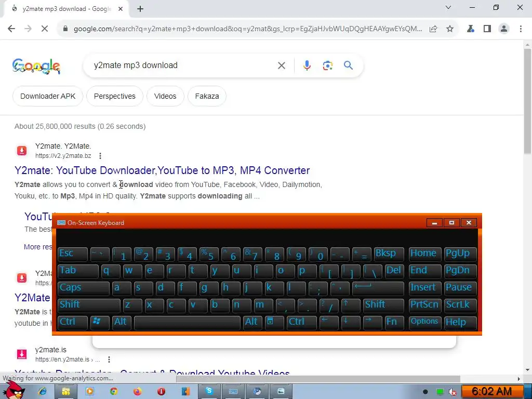
Task: Open the options menu beside v2.y2mate.bz
Action: 100,156
